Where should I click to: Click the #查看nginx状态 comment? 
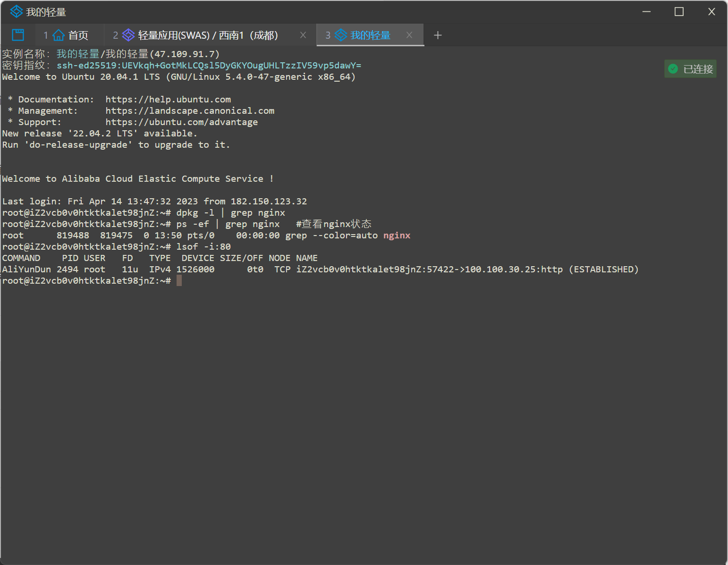334,224
